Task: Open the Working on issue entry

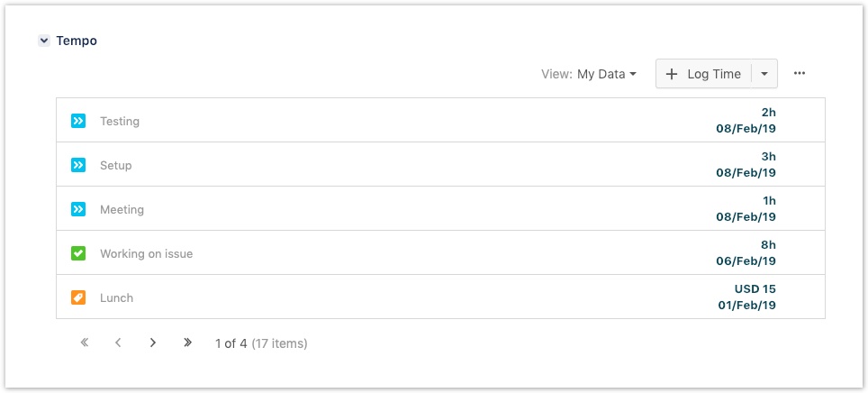Action: (146, 253)
